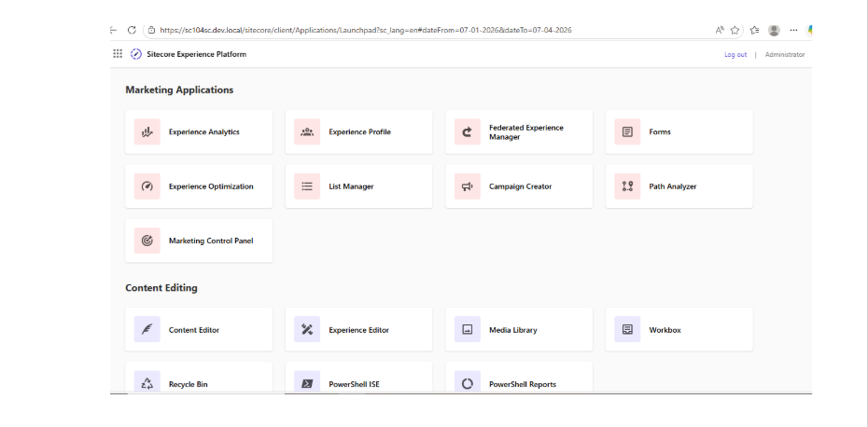Open the Sitecore app launcher grid icon
Image resolution: width=868 pixels, height=427 pixels.
coord(118,54)
